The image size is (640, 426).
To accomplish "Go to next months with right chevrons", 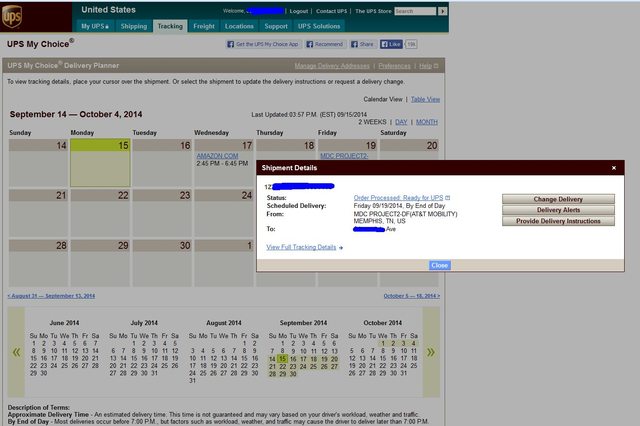I will [431, 352].
